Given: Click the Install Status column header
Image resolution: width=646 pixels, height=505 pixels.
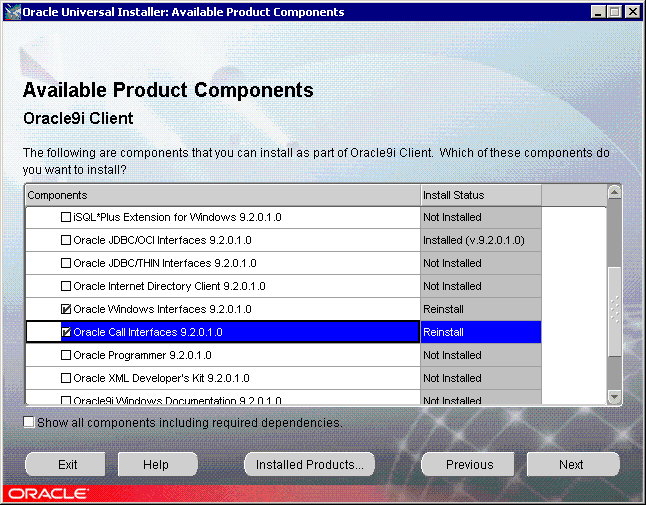Looking at the screenshot, I should (x=480, y=195).
